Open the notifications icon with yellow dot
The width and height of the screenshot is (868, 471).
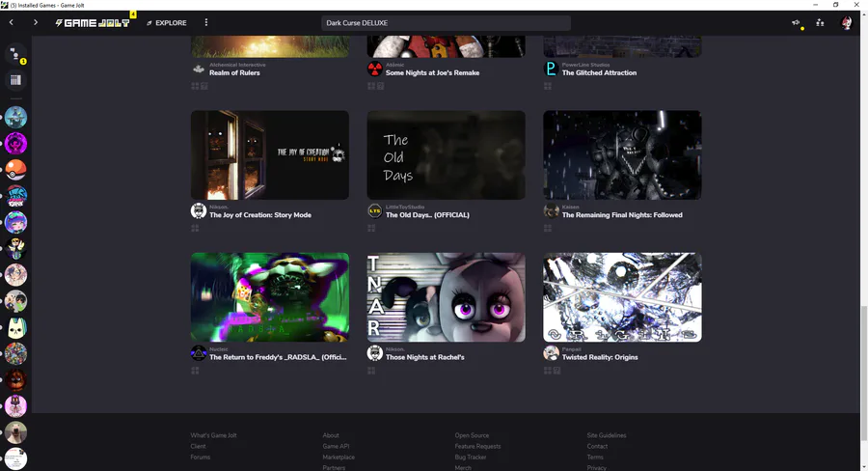796,23
